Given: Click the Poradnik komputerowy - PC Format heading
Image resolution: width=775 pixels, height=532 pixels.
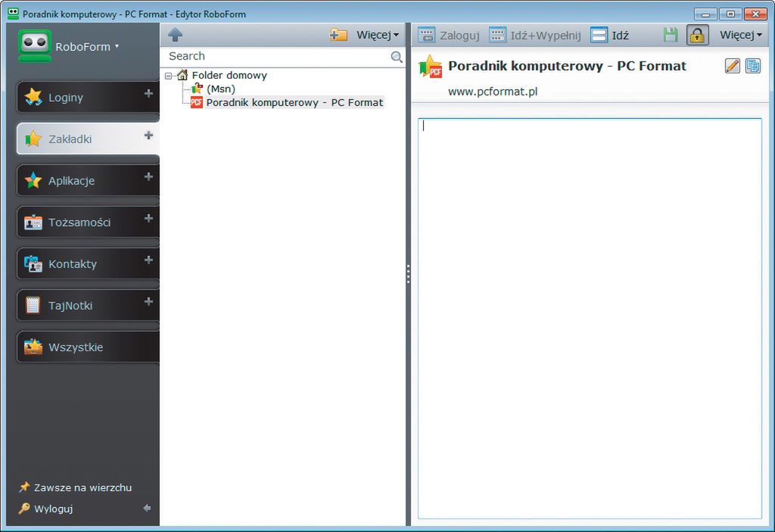Looking at the screenshot, I should [567, 66].
